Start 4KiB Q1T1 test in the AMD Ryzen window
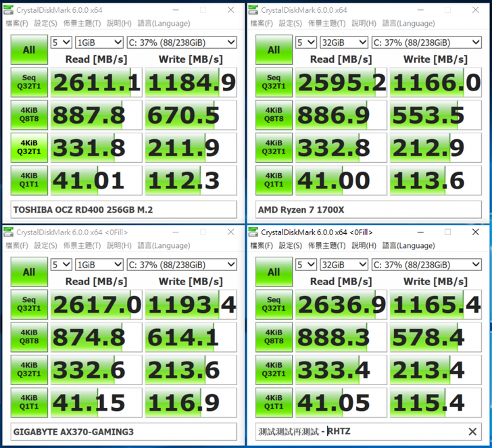 point(274,180)
